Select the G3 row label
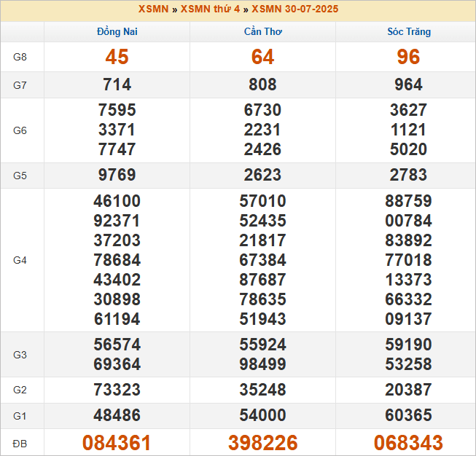476x456 pixels. [x=20, y=355]
